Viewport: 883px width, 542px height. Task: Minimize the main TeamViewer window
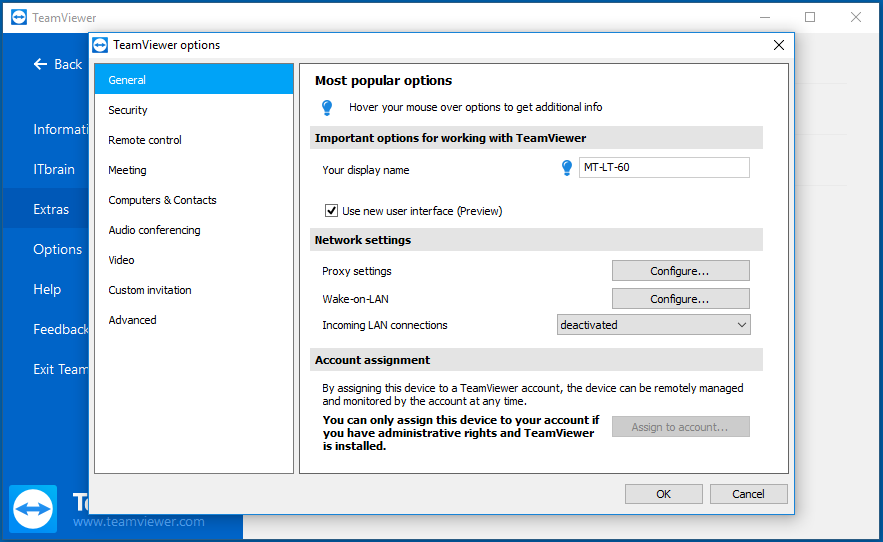(765, 17)
